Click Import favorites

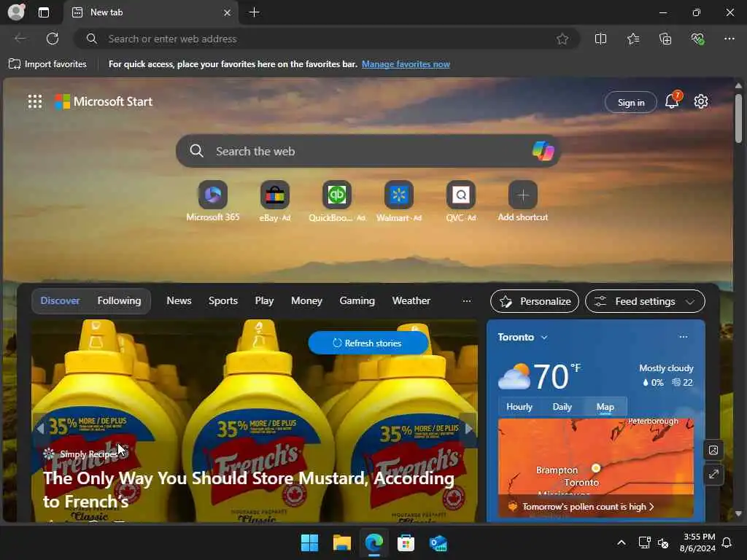point(47,64)
